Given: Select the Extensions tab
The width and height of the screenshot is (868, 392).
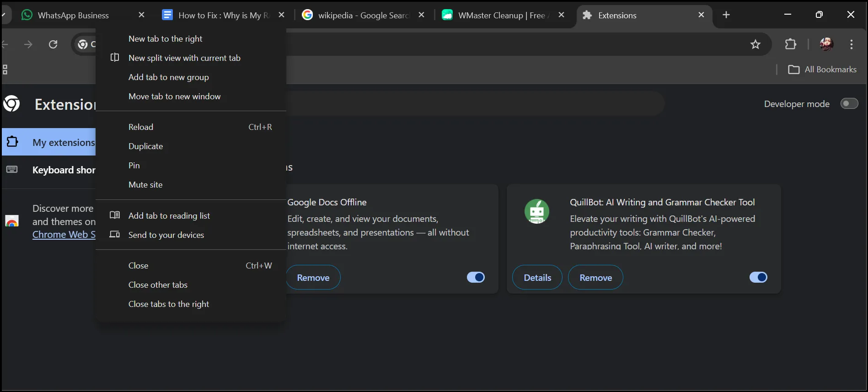Looking at the screenshot, I should point(644,15).
